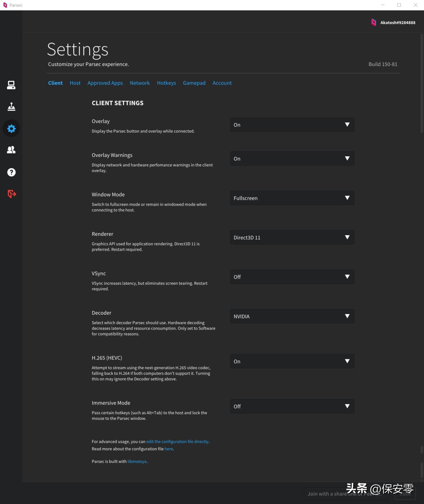Open the Network tab
Viewport: 424px width, 504px height.
pos(140,83)
